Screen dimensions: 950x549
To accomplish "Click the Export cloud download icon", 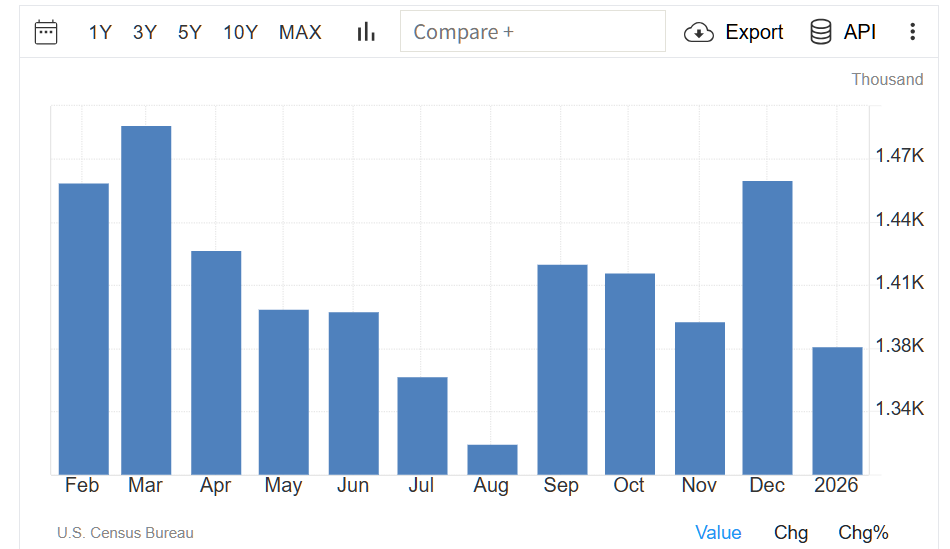I will pos(698,32).
